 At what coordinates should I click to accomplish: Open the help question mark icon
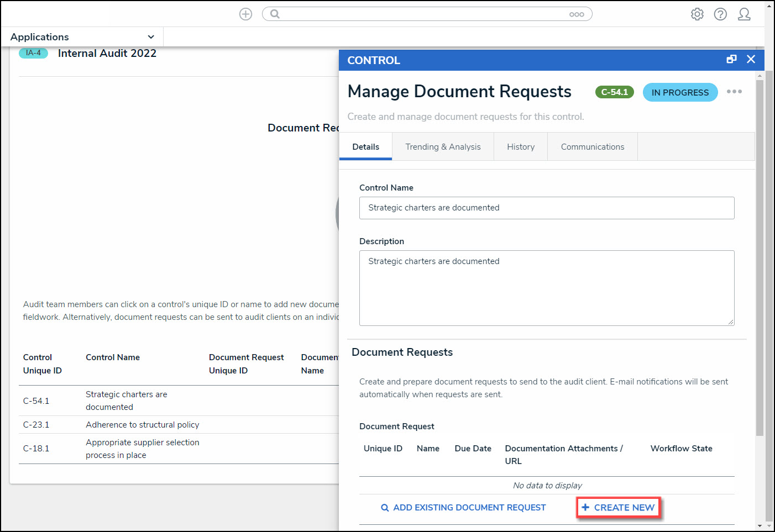tap(720, 14)
